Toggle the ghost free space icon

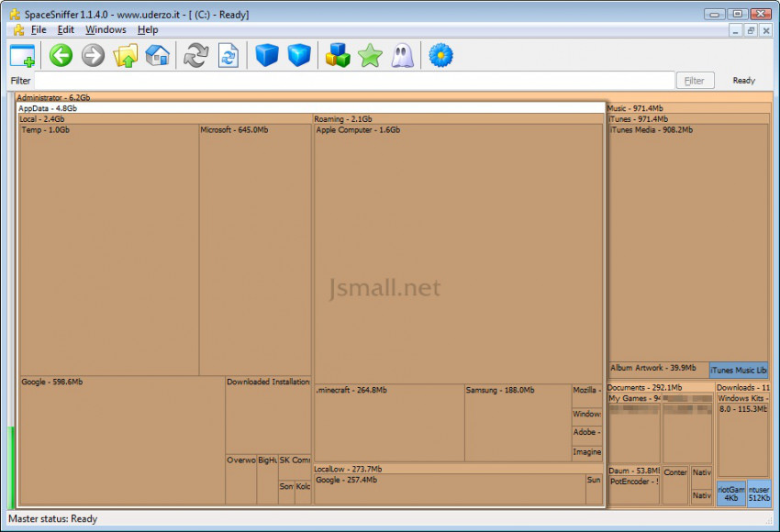point(402,56)
